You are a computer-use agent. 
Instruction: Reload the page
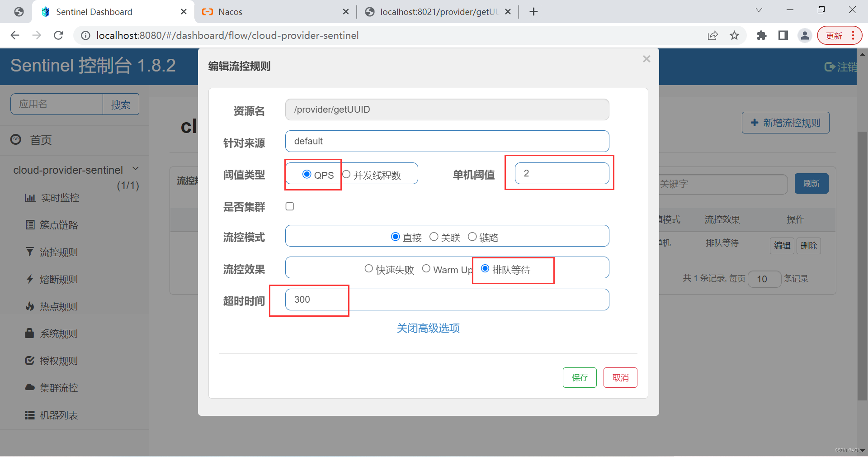click(x=58, y=35)
